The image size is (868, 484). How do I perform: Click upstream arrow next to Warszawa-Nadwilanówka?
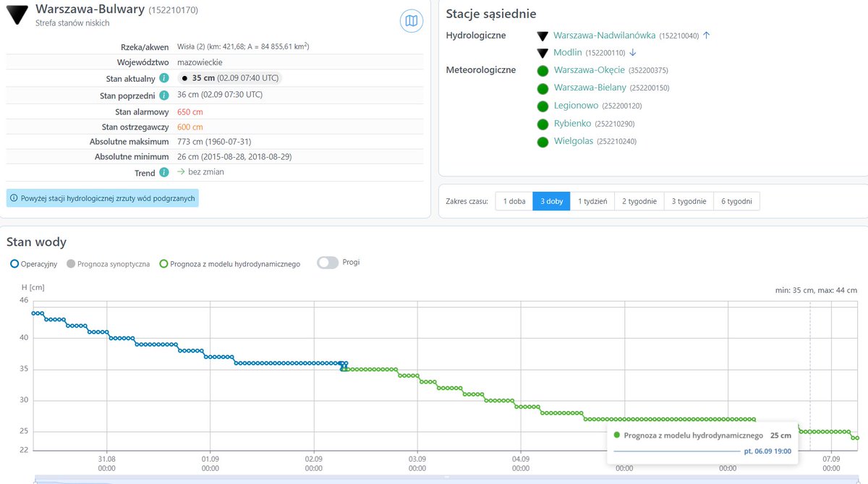click(707, 35)
